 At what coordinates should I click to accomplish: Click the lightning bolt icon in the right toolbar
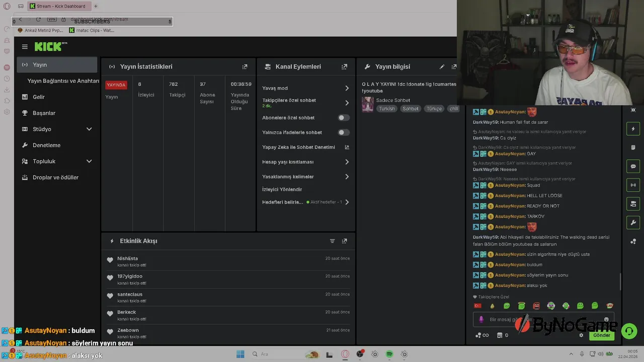(633, 129)
